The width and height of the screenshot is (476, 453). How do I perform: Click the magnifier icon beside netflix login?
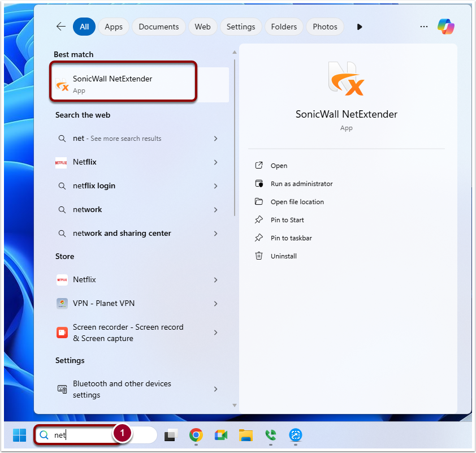pos(62,186)
